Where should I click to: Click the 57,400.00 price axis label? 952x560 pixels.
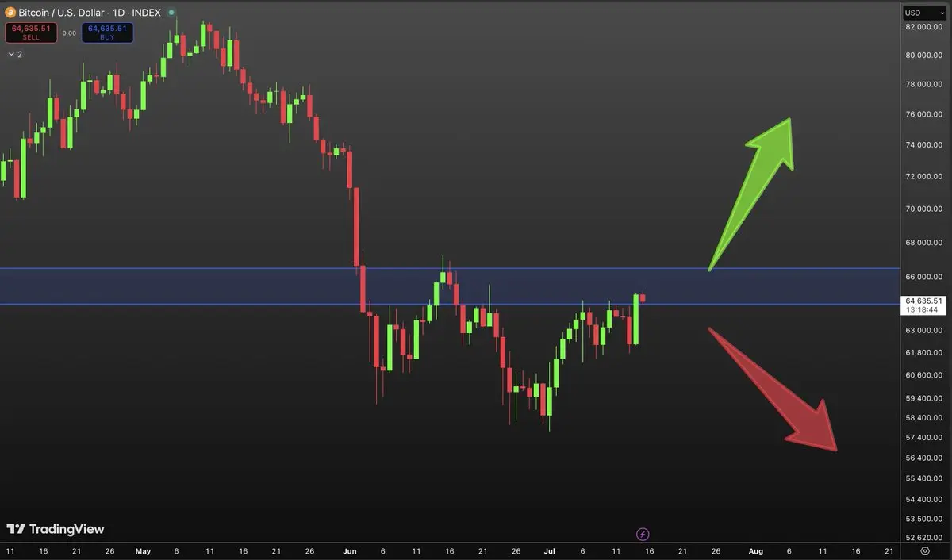(x=924, y=438)
